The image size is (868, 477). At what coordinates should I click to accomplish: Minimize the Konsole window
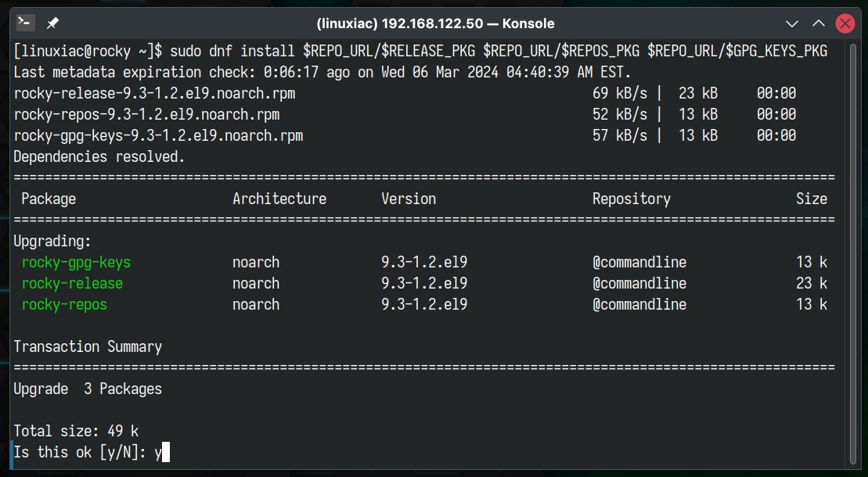click(x=792, y=23)
